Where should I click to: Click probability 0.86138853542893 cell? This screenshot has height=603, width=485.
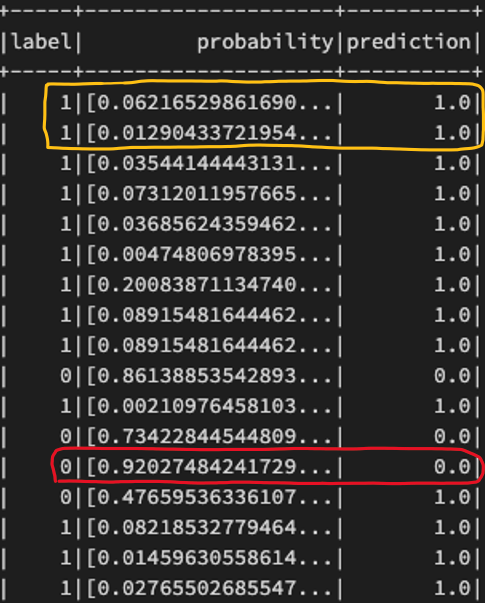tap(209, 376)
